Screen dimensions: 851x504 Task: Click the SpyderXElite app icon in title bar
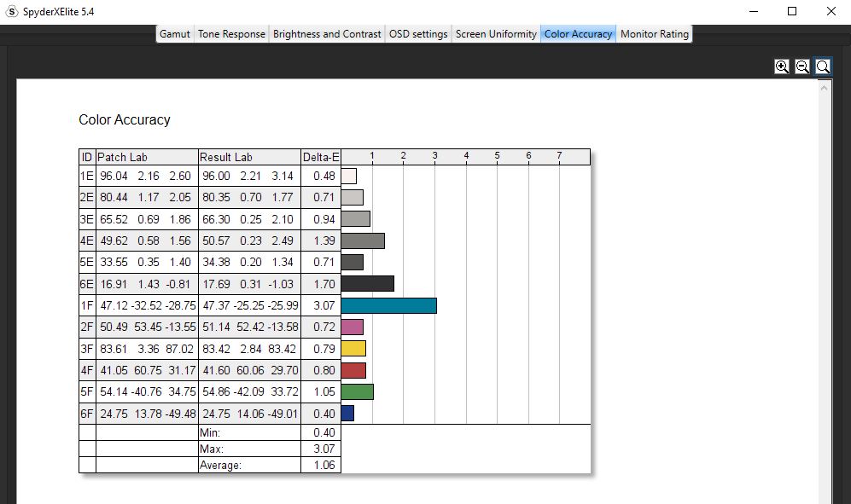pos(12,12)
